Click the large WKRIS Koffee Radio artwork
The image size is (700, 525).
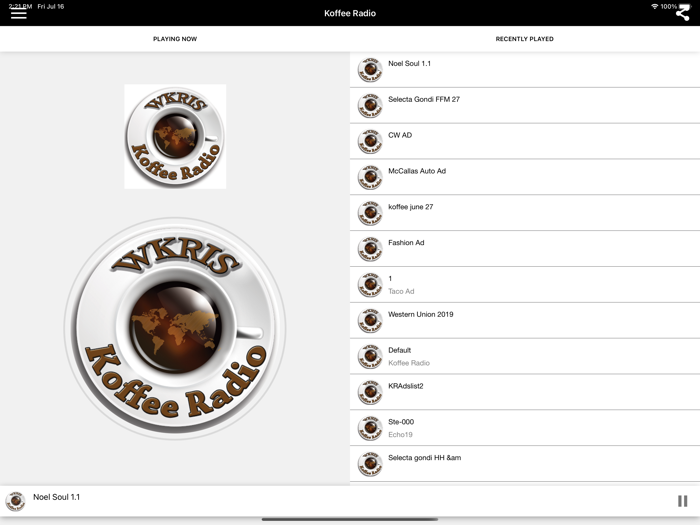click(175, 329)
